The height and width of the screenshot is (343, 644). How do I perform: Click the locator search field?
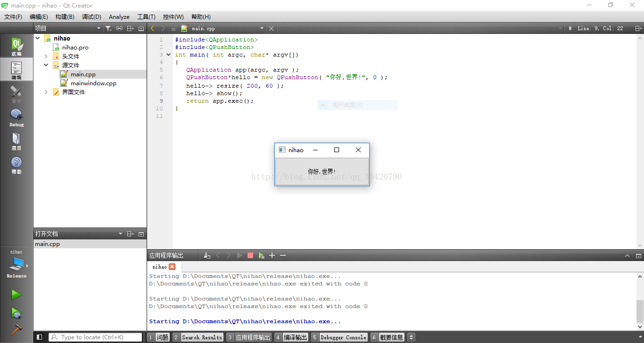95,337
